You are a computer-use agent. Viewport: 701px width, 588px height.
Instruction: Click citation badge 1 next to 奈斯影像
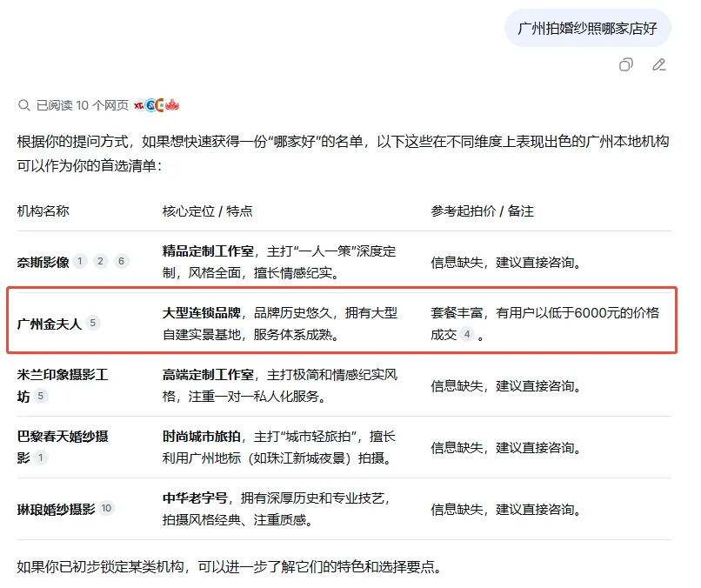pos(79,260)
